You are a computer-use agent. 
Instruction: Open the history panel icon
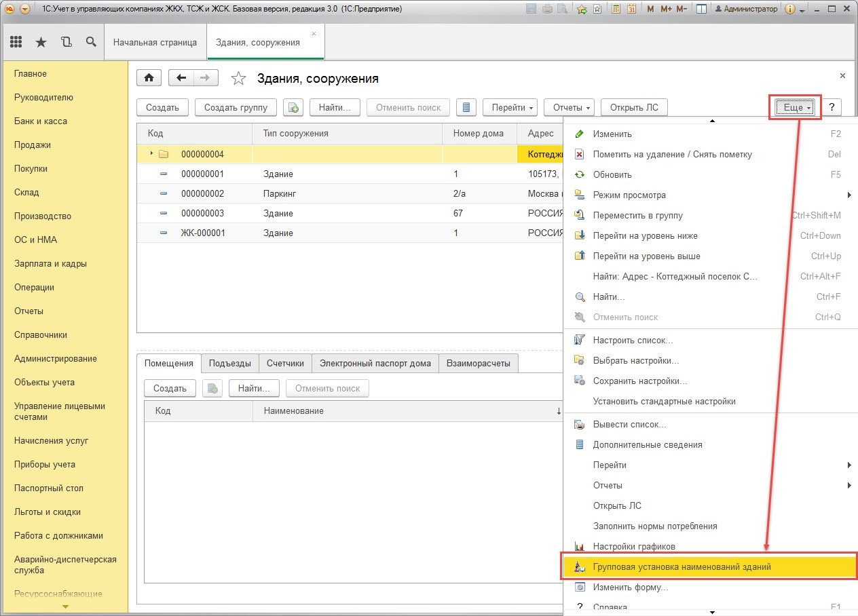click(66, 42)
